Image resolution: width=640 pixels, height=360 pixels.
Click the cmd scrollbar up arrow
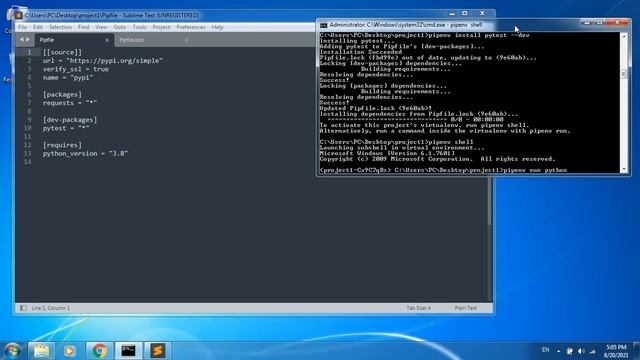pyautogui.click(x=624, y=36)
